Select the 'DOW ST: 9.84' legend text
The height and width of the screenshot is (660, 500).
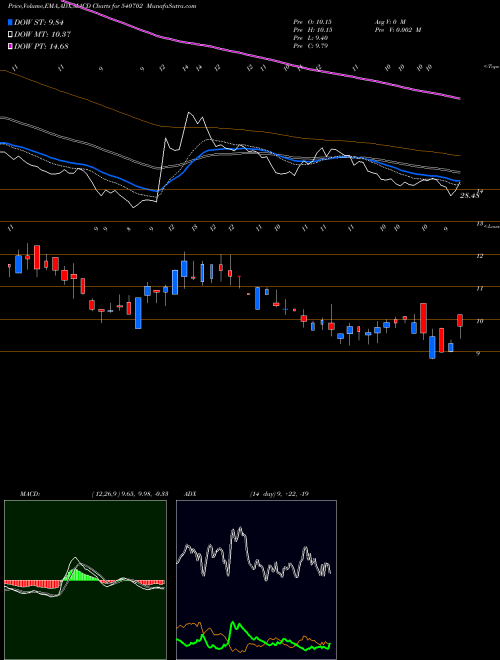pos(41,22)
